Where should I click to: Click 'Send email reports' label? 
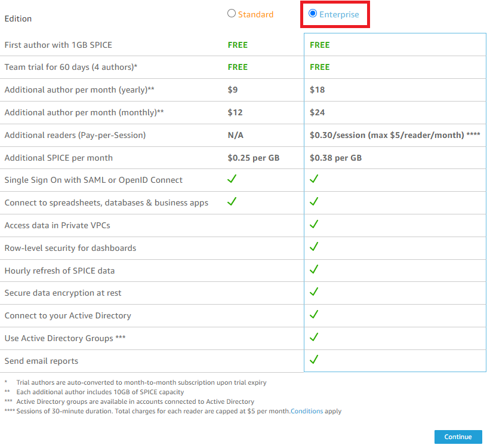[41, 361]
